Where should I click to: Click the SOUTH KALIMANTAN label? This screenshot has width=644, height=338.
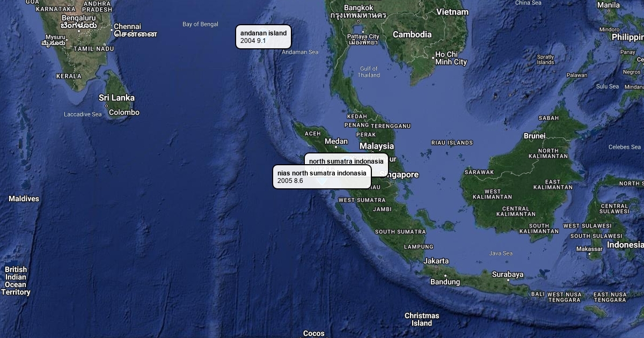coord(539,229)
